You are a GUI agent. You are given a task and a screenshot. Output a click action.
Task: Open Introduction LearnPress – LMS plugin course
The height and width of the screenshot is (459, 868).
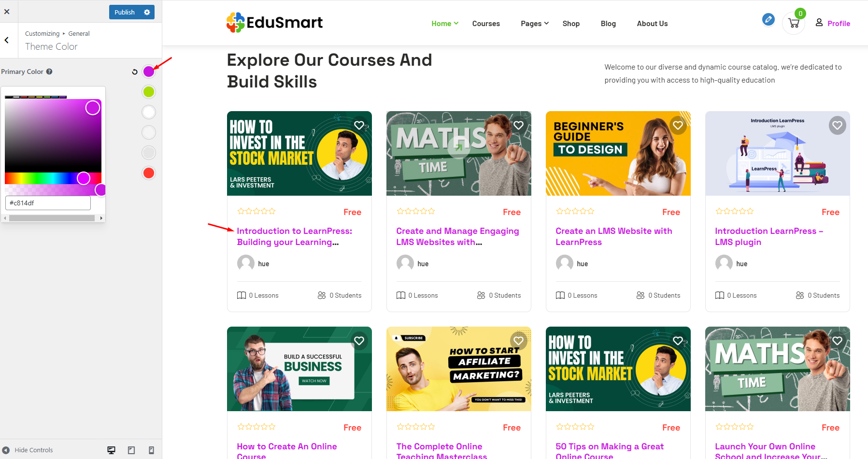(x=769, y=237)
